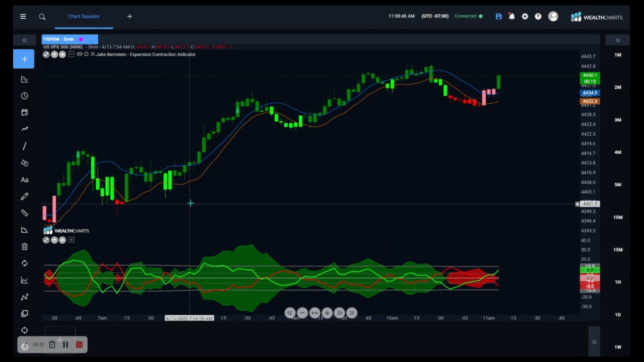The width and height of the screenshot is (644, 362).
Task: Select the ruler measure tool
Action: click(x=24, y=213)
